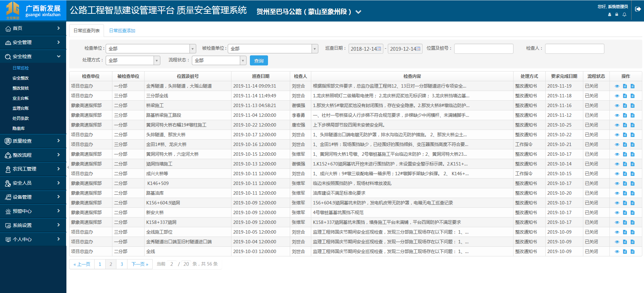Open the 检查单位 dropdown
Image resolution: width=644 pixels, height=293 pixels.
pyautogui.click(x=193, y=49)
